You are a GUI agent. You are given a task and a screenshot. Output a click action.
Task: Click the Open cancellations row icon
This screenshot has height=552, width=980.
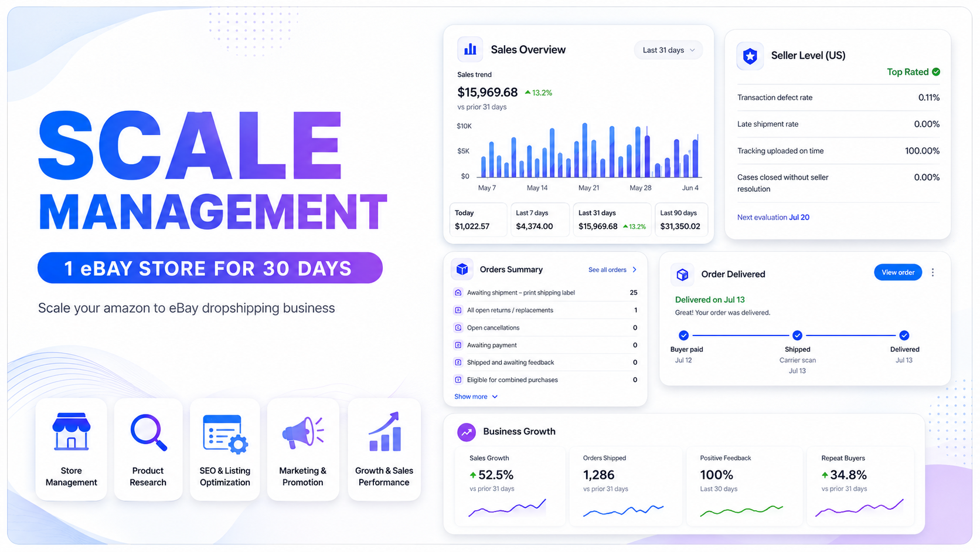(458, 328)
